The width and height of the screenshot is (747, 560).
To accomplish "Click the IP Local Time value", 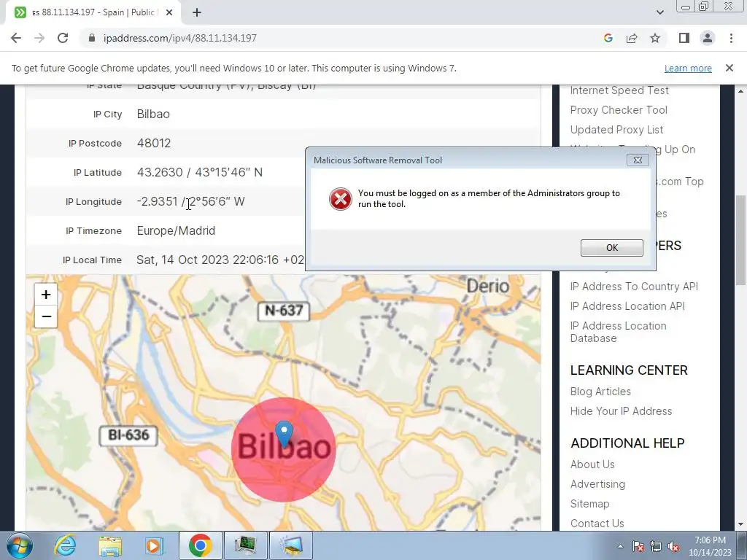I will (x=220, y=260).
